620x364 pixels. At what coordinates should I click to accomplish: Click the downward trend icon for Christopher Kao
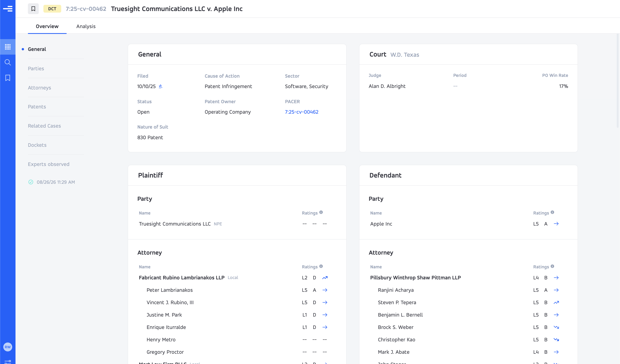click(556, 340)
